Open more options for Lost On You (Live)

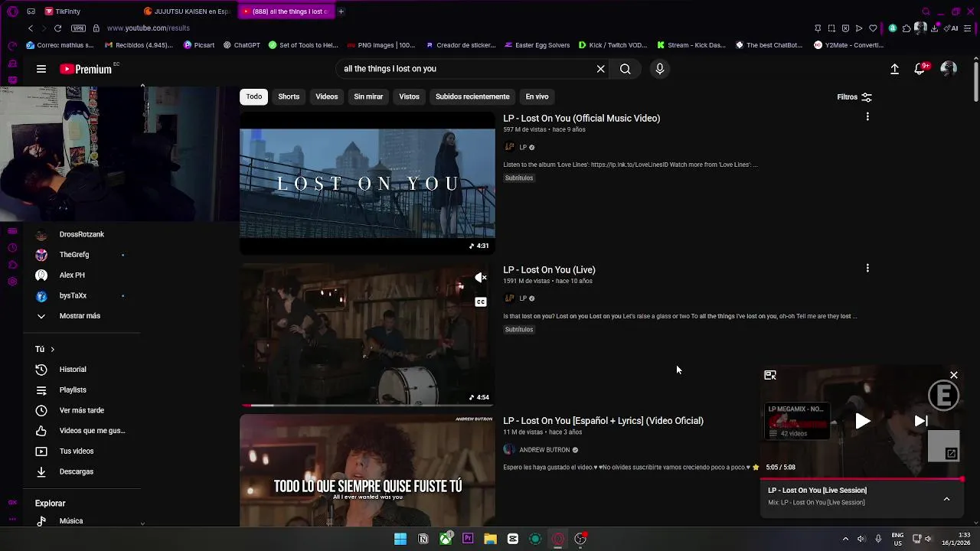[867, 268]
